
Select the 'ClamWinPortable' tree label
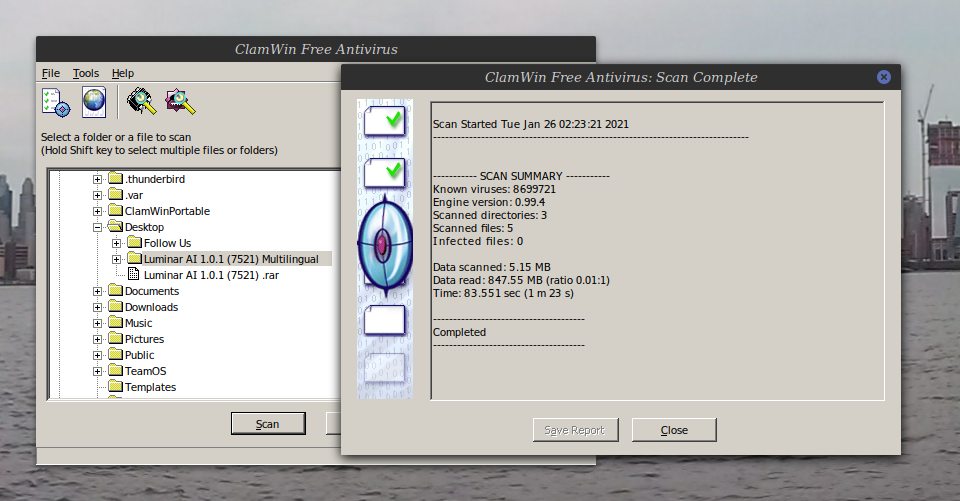click(x=167, y=211)
